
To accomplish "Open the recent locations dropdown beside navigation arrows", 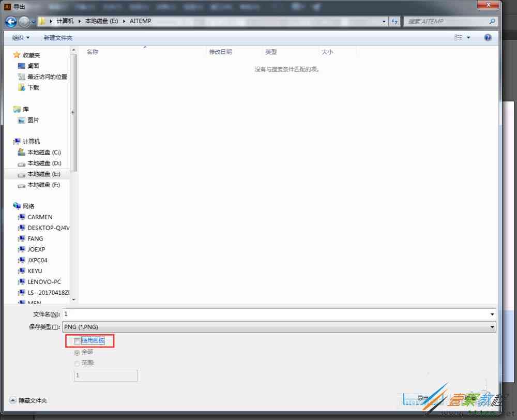I will click(x=33, y=22).
